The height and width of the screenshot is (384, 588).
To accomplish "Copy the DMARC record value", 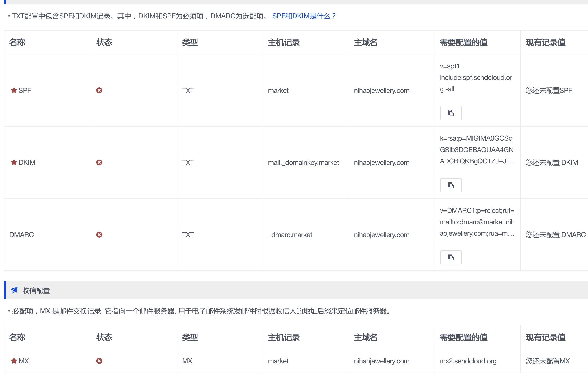I will pos(451,257).
